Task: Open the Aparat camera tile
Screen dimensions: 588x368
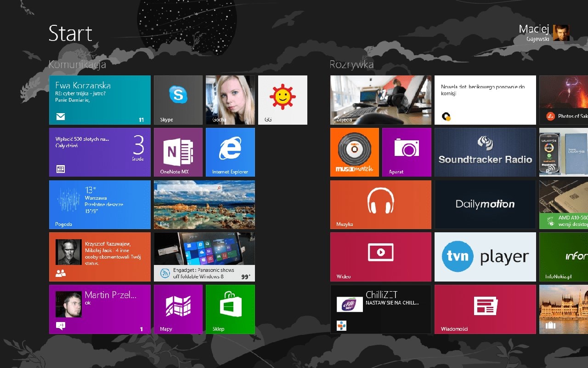Action: [x=407, y=152]
